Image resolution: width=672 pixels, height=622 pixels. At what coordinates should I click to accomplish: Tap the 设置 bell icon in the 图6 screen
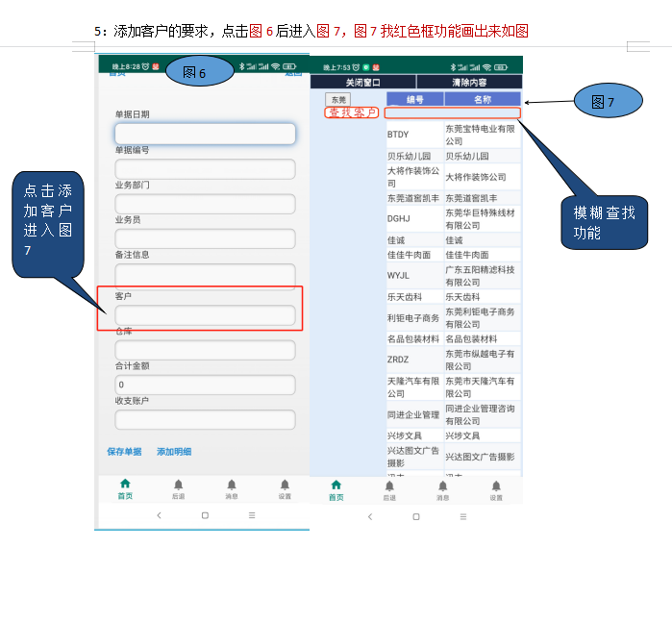pos(285,485)
